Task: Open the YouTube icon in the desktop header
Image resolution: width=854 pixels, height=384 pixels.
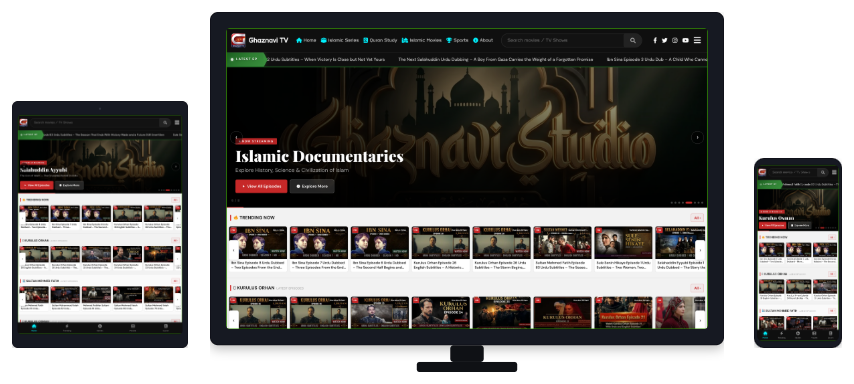Action: 685,40
